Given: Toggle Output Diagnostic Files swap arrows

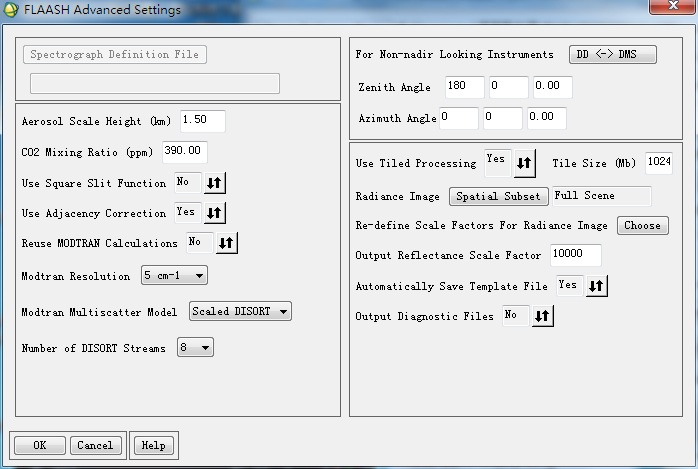Looking at the screenshot, I should (x=541, y=316).
